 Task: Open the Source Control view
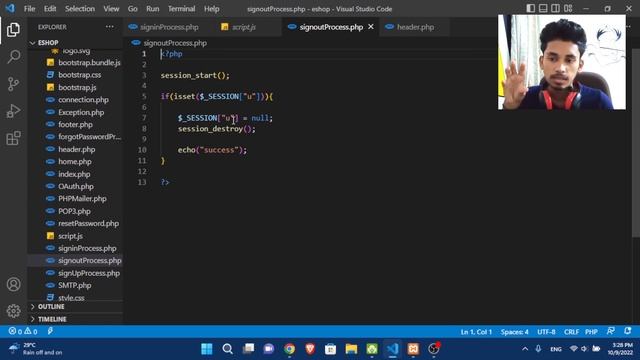tap(13, 84)
